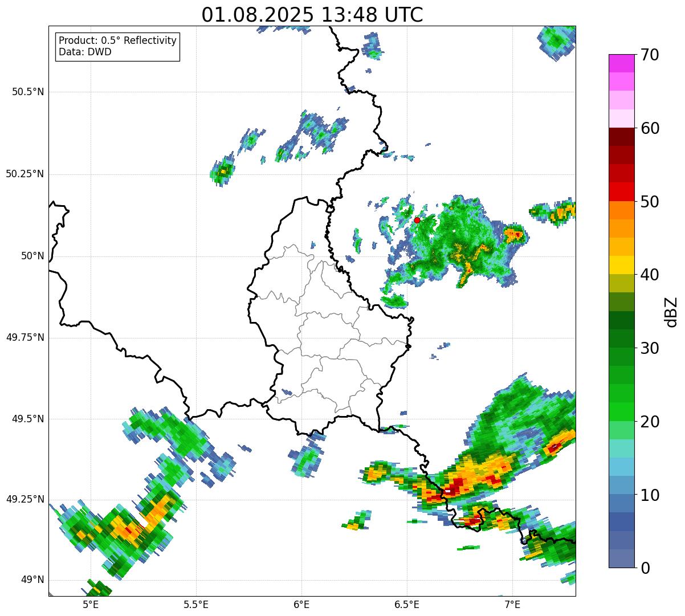This screenshot has height=616, width=685.
Task: Click the colorbar tick label 20
Action: click(650, 422)
